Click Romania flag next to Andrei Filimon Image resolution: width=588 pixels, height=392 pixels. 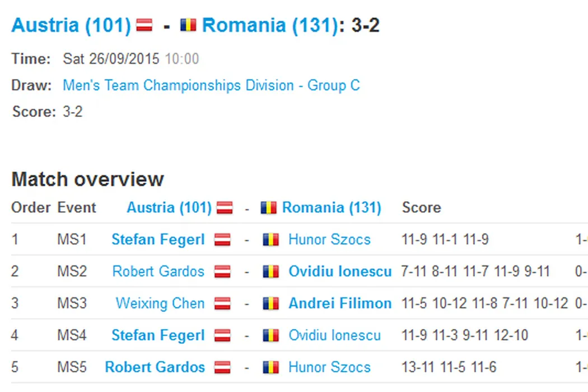click(x=271, y=304)
